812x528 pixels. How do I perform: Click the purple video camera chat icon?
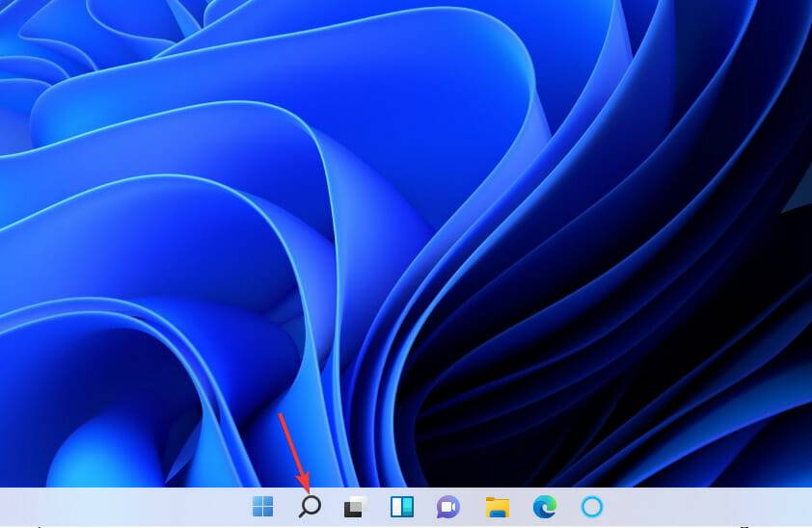coord(448,507)
